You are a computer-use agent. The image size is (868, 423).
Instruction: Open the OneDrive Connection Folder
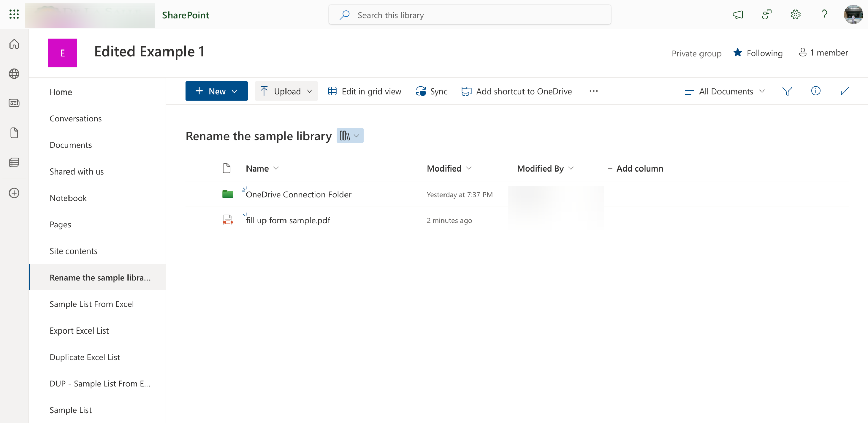(x=298, y=195)
